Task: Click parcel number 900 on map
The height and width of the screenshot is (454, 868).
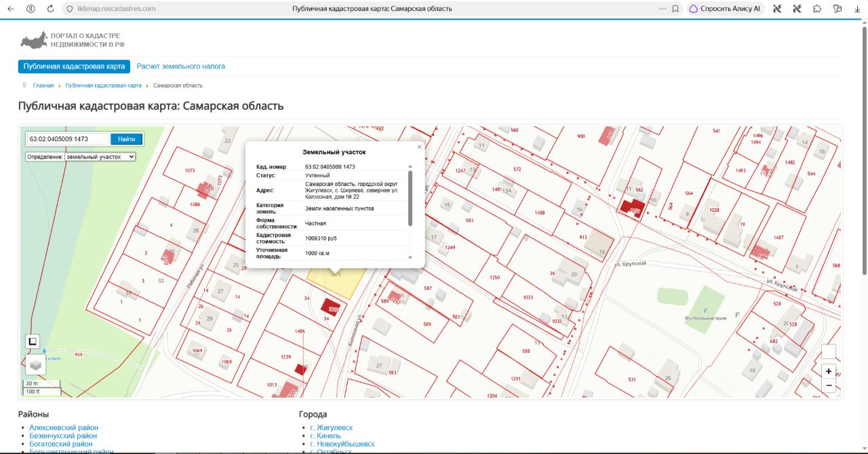Action: (x=581, y=136)
